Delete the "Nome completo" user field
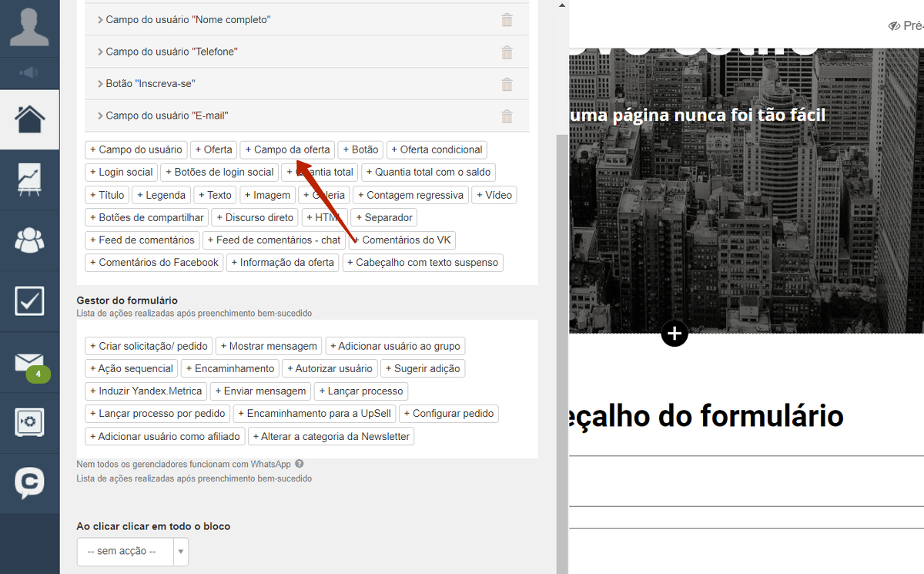Screen dimensions: 924x574 [x=507, y=20]
